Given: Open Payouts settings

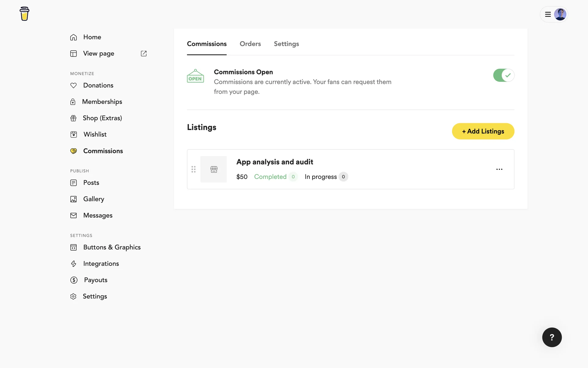Looking at the screenshot, I should coord(95,280).
